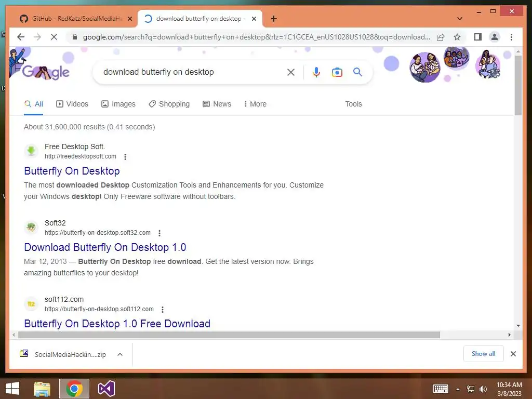
Task: Close the downloads bar
Action: pyautogui.click(x=513, y=354)
